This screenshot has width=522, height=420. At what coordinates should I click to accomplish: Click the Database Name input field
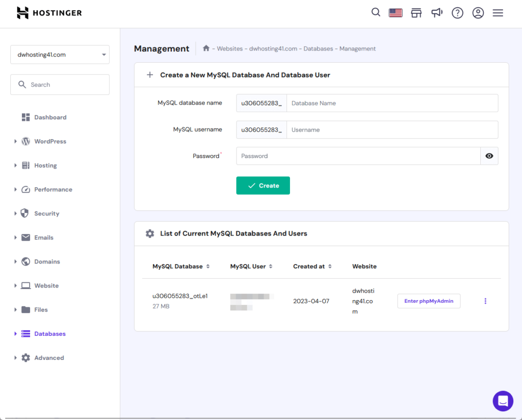[x=392, y=103]
